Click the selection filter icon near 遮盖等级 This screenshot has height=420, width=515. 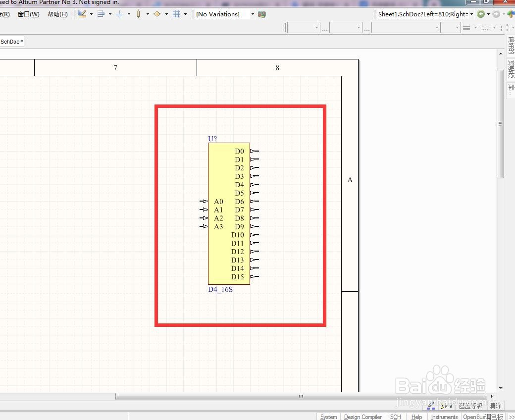447,406
